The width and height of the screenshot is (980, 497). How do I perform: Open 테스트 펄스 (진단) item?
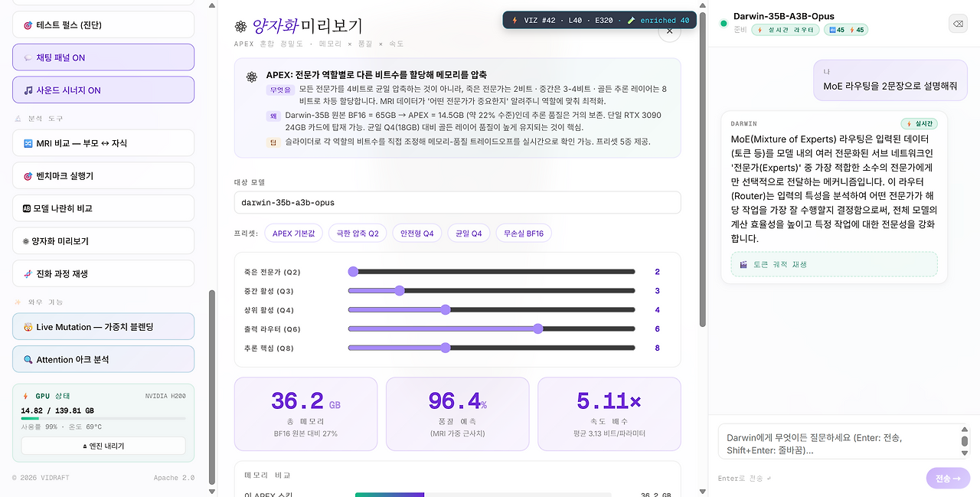tap(103, 25)
